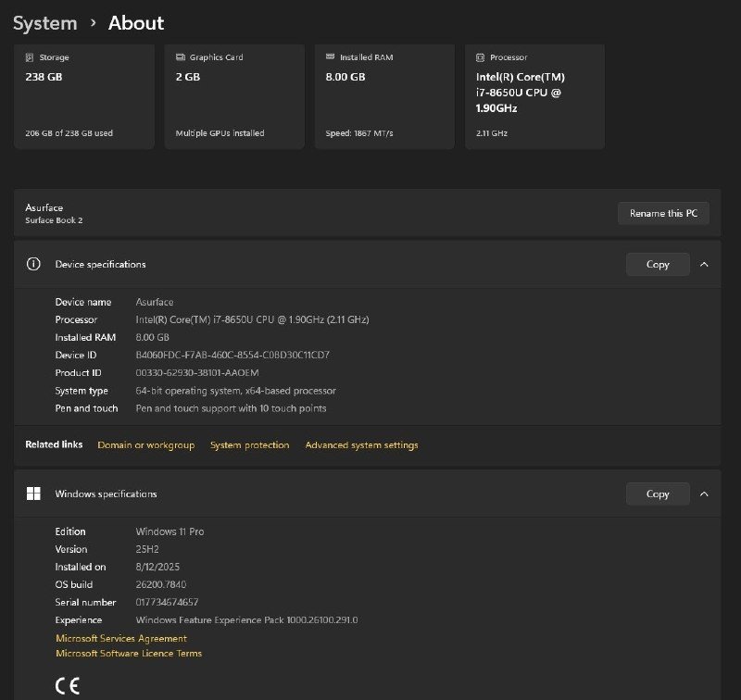
Task: Click Version value '25H2'
Action: [147, 549]
